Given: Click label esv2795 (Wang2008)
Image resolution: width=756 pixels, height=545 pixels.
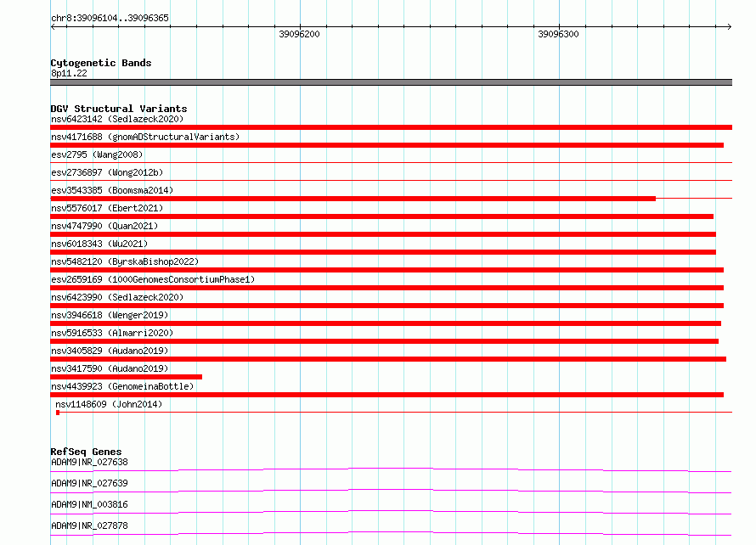Looking at the screenshot, I should click(97, 155).
